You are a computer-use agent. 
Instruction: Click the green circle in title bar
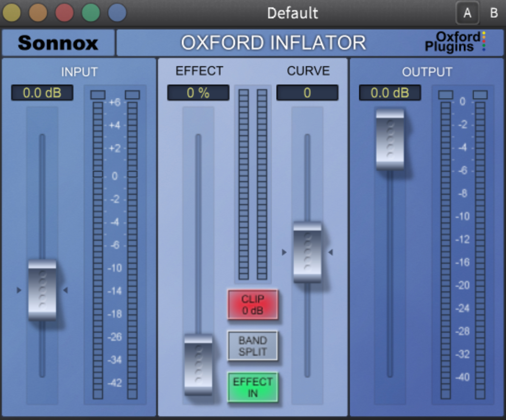point(91,13)
